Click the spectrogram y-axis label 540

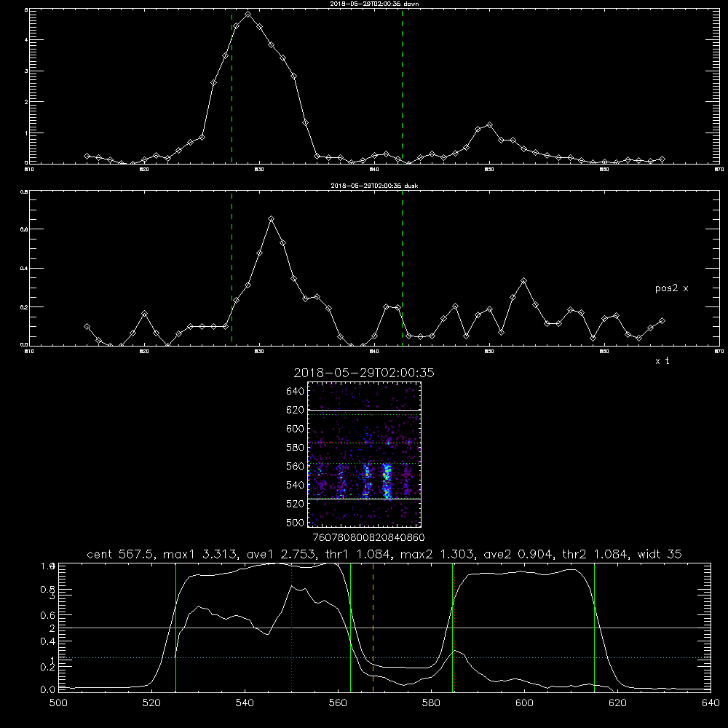point(296,485)
